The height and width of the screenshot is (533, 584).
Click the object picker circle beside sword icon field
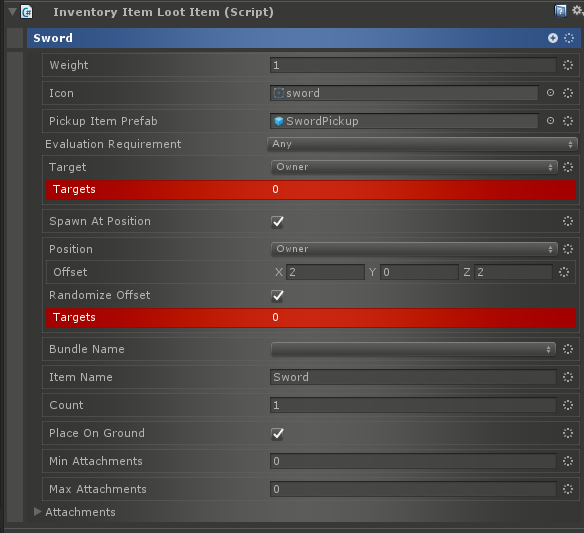550,93
